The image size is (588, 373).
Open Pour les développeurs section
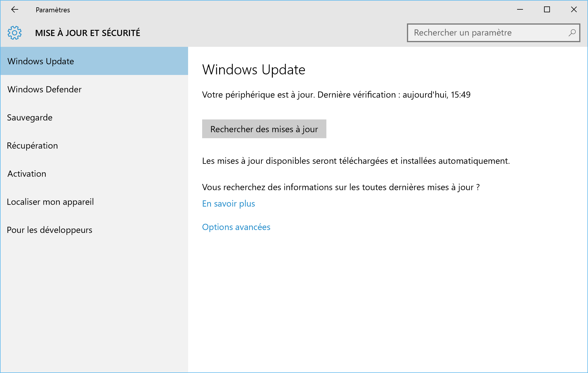(94, 230)
